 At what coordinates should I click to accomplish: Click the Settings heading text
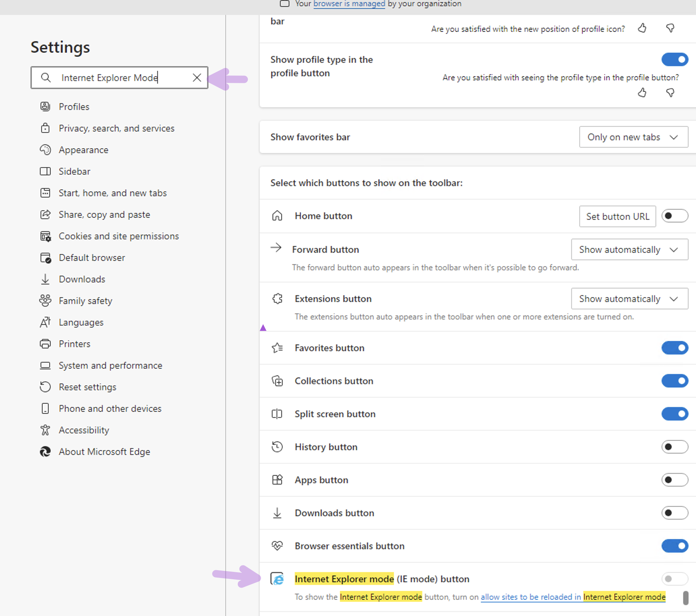click(60, 47)
